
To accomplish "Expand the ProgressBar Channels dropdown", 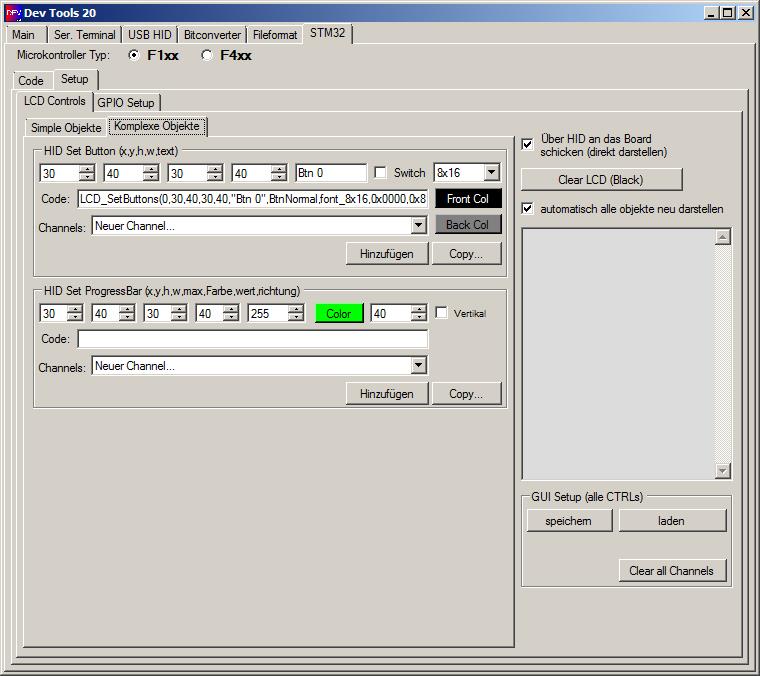I will (x=419, y=366).
